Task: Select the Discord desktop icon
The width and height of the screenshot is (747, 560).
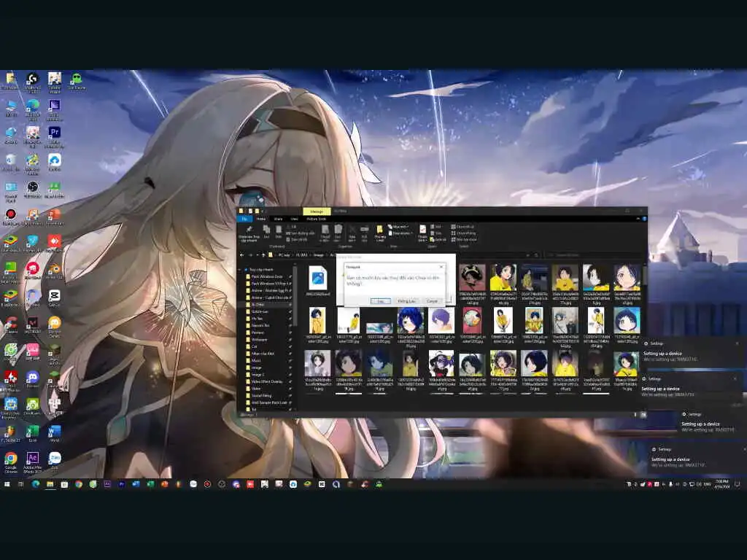Action: pos(32,378)
